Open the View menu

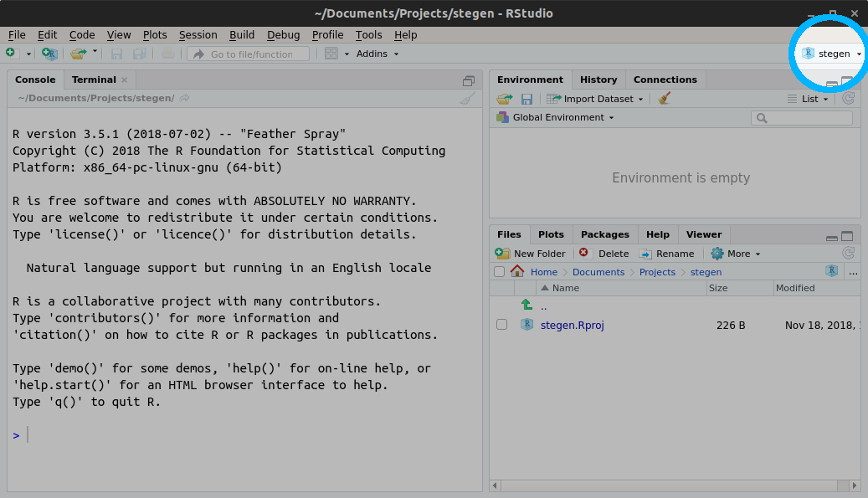pyautogui.click(x=119, y=35)
